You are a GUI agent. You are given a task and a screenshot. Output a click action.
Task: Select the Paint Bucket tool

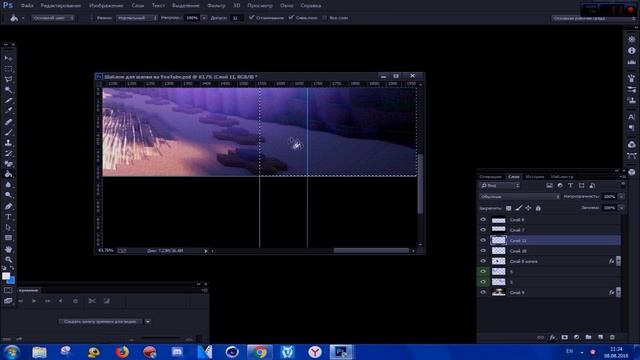(8, 174)
